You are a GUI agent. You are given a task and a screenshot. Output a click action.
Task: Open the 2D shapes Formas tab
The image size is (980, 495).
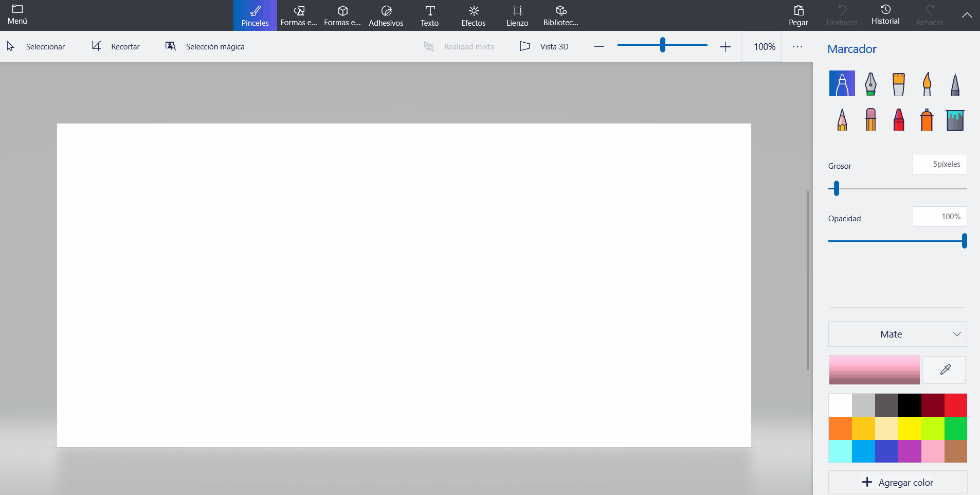[x=299, y=15]
